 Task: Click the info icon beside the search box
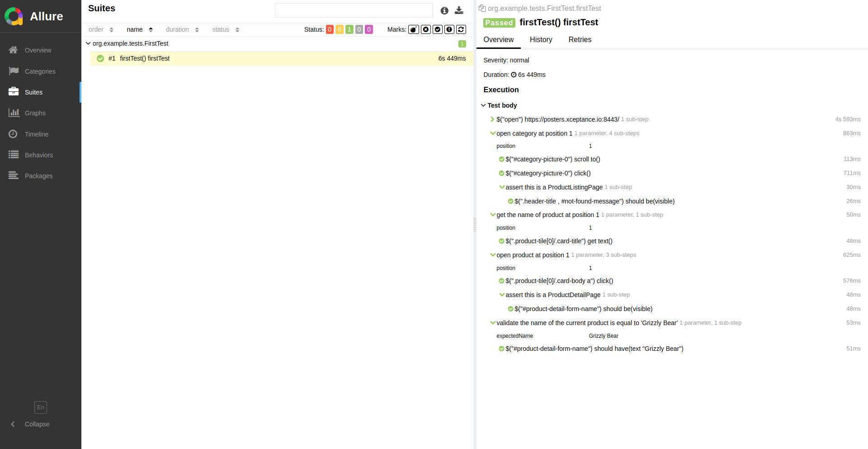click(444, 10)
